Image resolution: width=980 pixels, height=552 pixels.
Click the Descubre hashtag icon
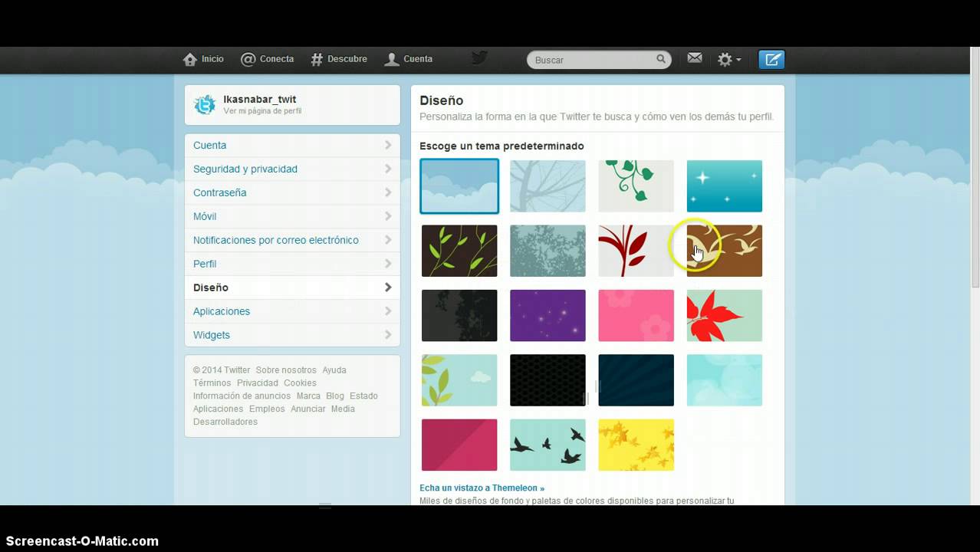coord(317,59)
